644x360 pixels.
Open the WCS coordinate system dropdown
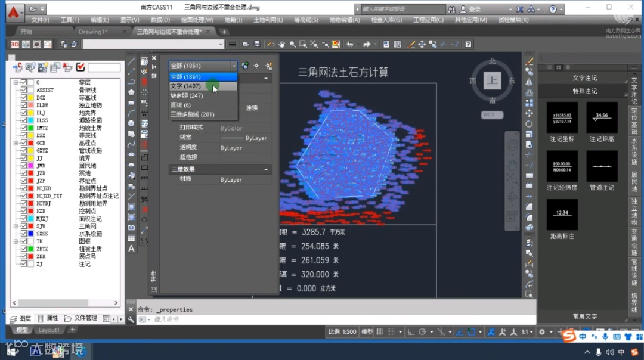tap(492, 114)
